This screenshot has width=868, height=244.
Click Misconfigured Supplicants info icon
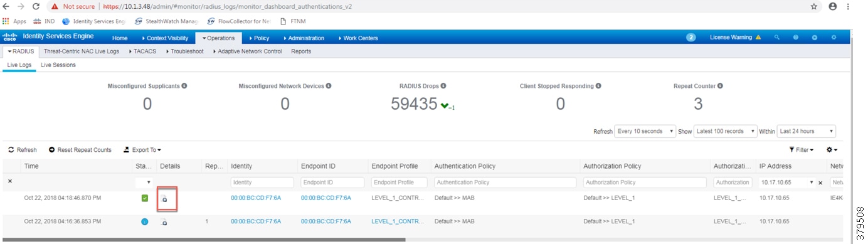(x=184, y=85)
